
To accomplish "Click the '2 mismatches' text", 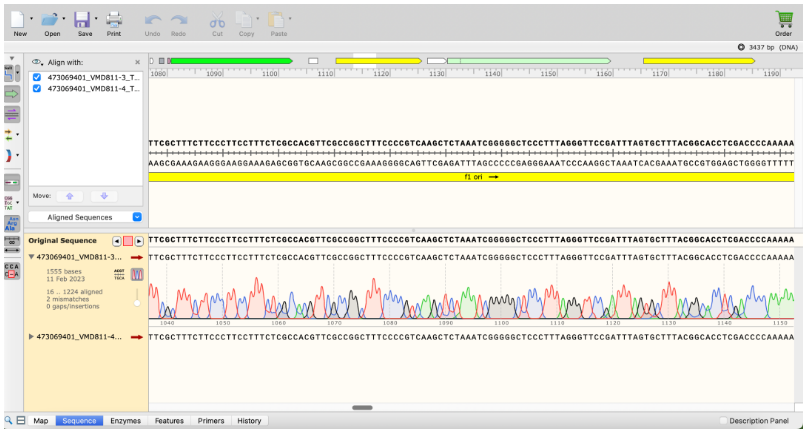I will (x=68, y=299).
